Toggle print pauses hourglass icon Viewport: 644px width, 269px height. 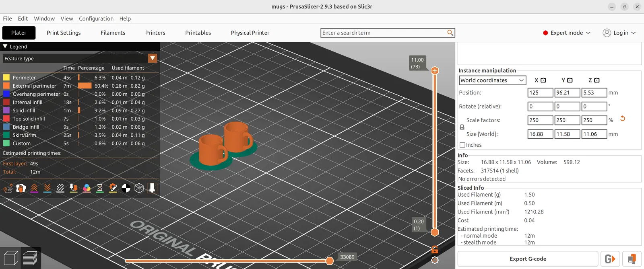coord(100,188)
